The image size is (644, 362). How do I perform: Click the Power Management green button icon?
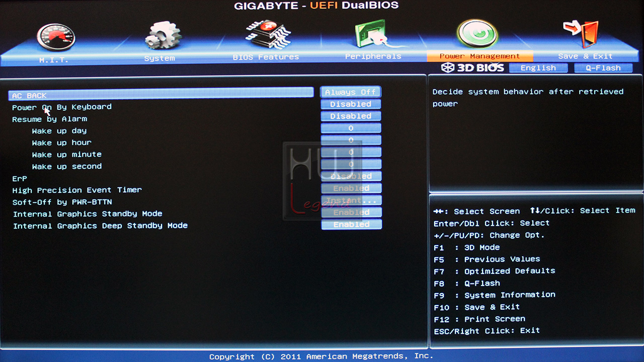coord(478,33)
